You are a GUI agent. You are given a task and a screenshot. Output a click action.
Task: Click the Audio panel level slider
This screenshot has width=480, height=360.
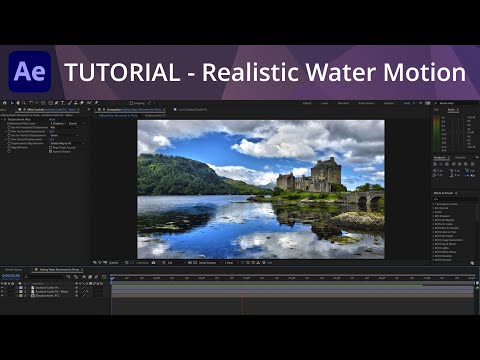coord(458,132)
